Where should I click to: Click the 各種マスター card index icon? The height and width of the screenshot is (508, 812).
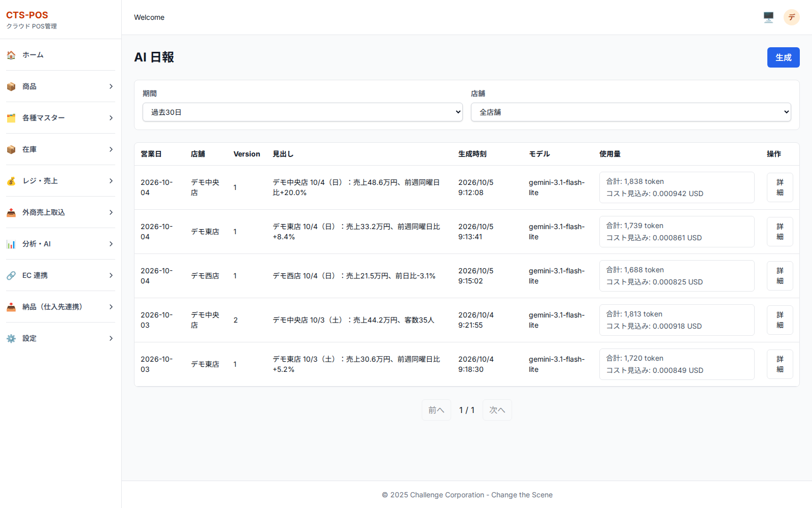pos(11,118)
